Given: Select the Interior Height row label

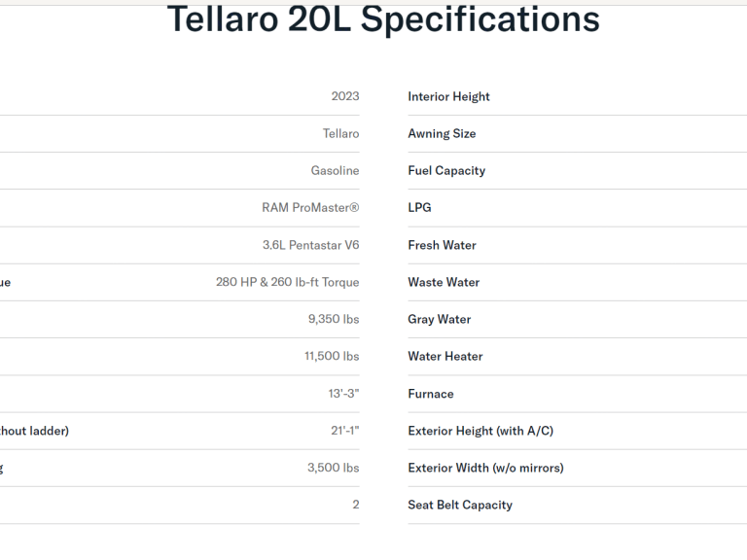Looking at the screenshot, I should 448,96.
